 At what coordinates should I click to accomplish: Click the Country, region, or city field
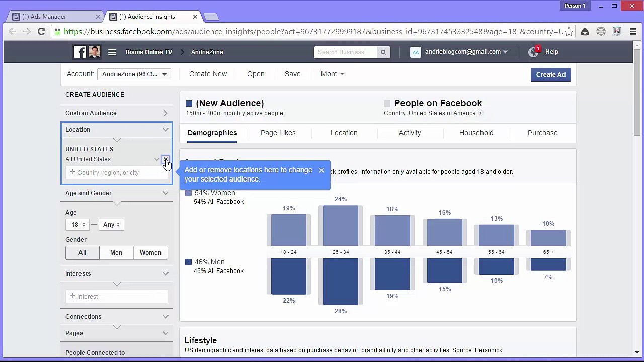coord(117,172)
